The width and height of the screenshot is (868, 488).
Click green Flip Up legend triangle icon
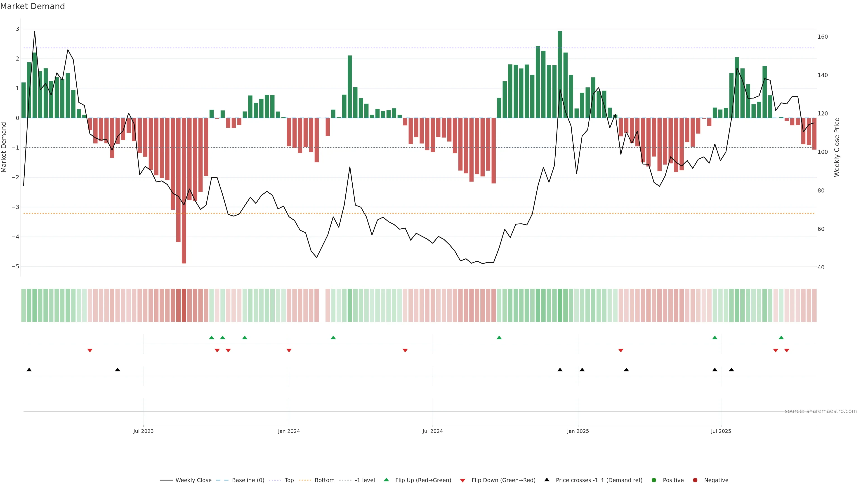387,480
